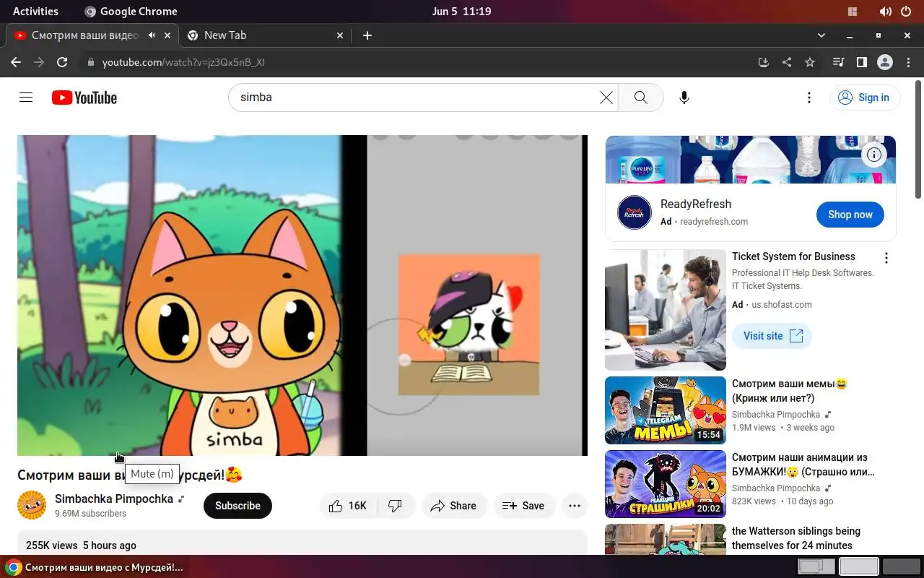Open Chrome media controls icon

tap(838, 62)
